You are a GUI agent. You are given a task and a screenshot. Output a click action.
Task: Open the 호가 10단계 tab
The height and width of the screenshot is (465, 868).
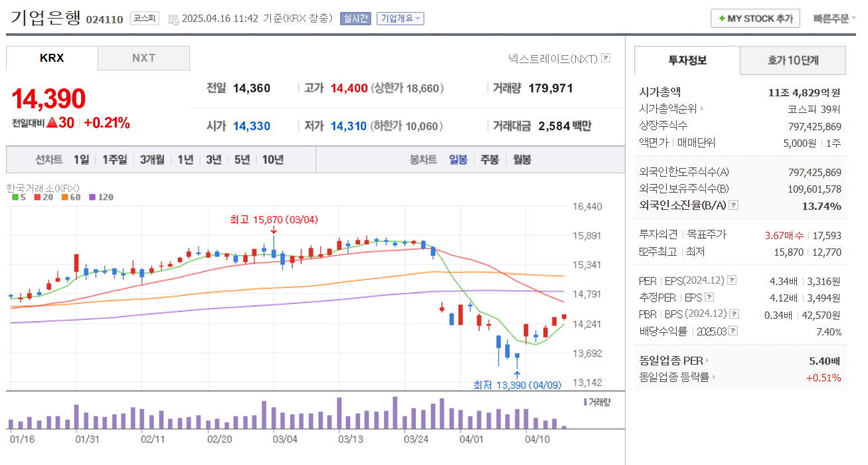click(793, 60)
